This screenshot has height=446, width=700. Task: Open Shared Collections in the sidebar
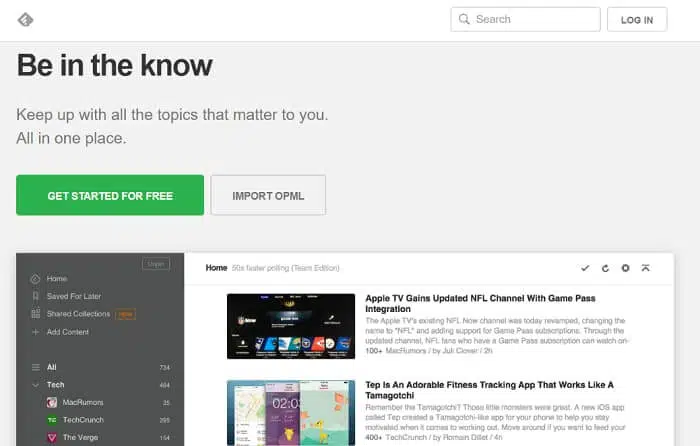[x=78, y=314]
